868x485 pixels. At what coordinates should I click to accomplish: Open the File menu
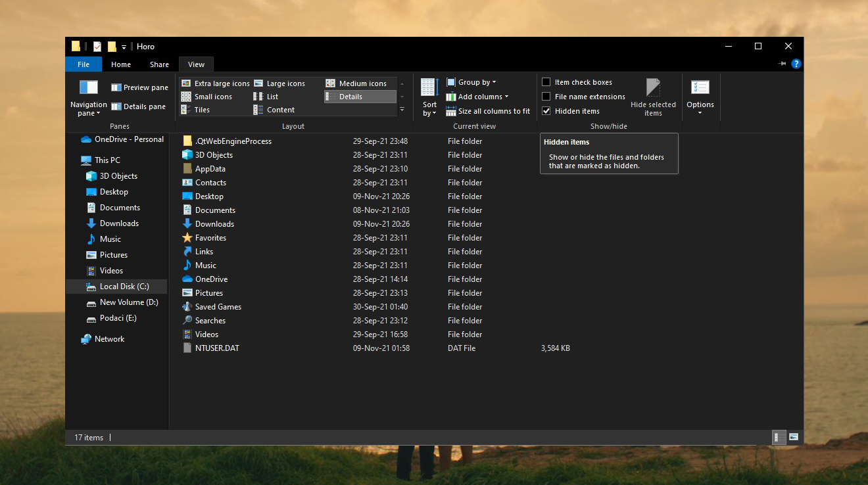[x=83, y=64]
